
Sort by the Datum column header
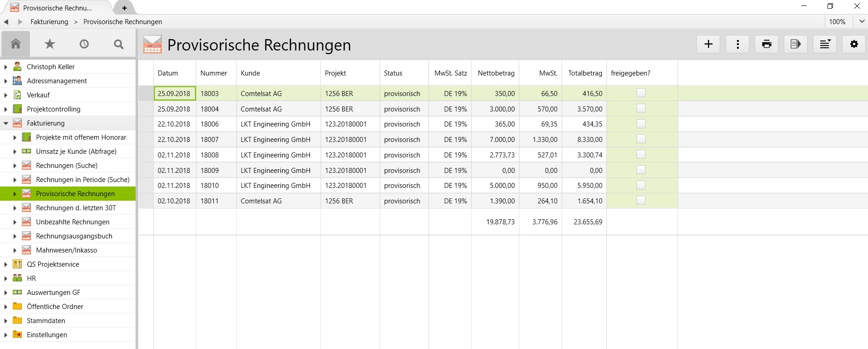coord(175,73)
